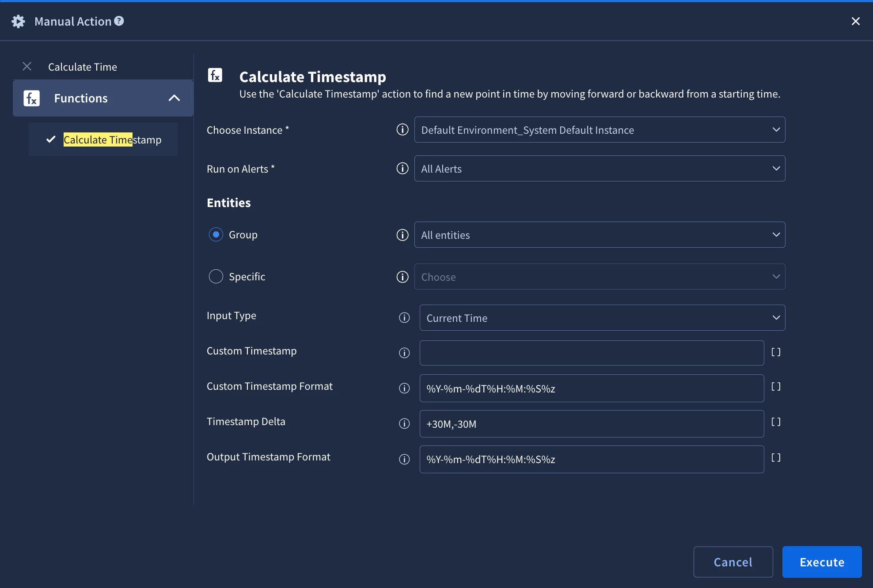Screen dimensions: 873x588
Task: Open the Run on Alerts dropdown
Action: [x=599, y=169]
